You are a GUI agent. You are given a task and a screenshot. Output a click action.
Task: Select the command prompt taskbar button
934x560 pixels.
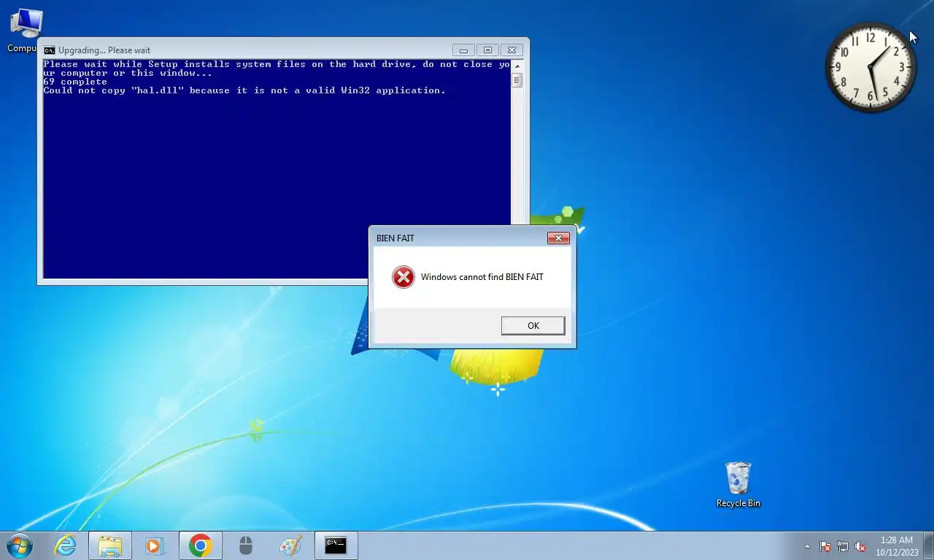[x=336, y=545]
